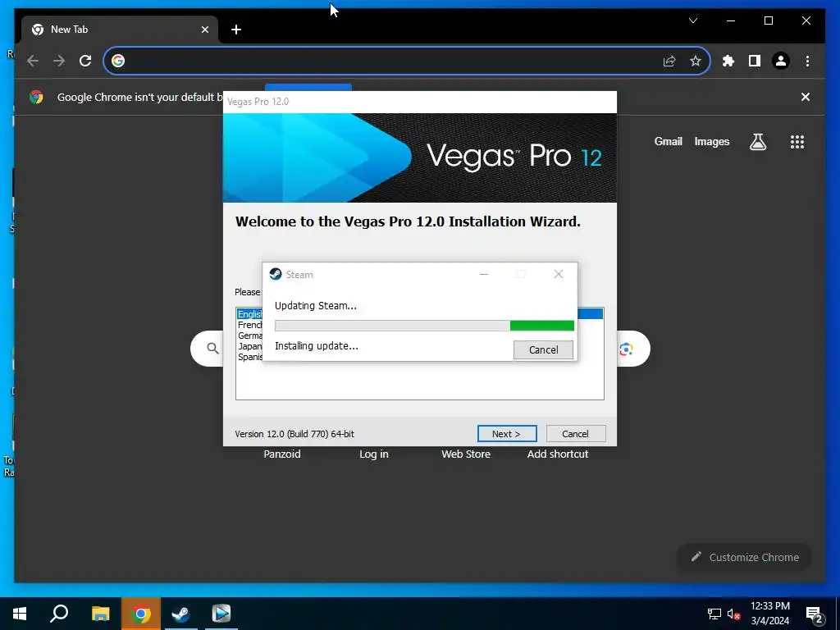This screenshot has height=630, width=840.
Task: Switch to Chrome in taskbar
Action: pyautogui.click(x=141, y=614)
